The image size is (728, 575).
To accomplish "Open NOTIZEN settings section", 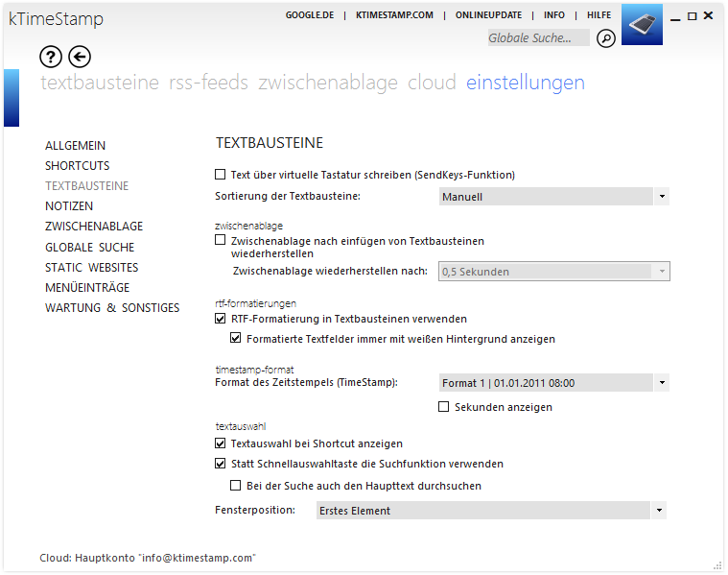I will coord(69,206).
